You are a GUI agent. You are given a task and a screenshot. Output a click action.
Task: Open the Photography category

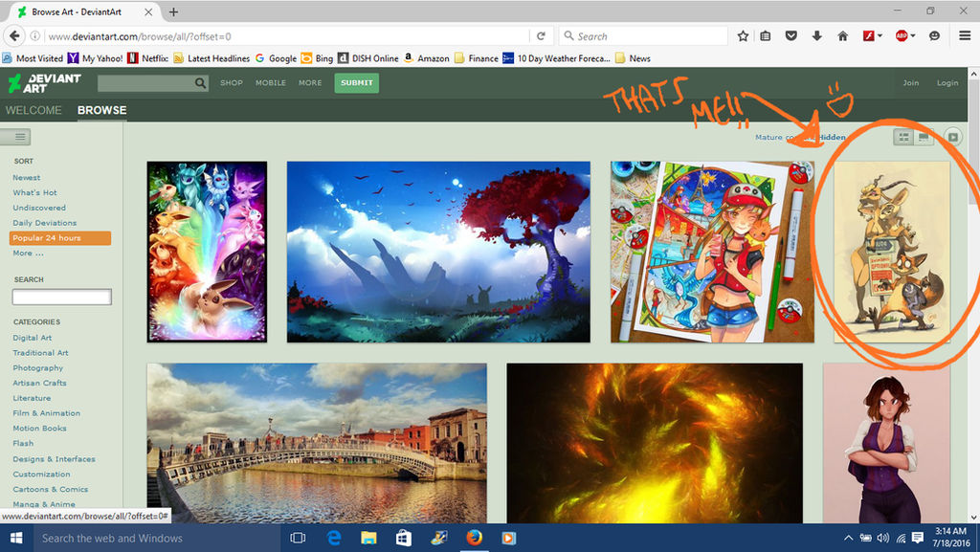pyautogui.click(x=38, y=367)
